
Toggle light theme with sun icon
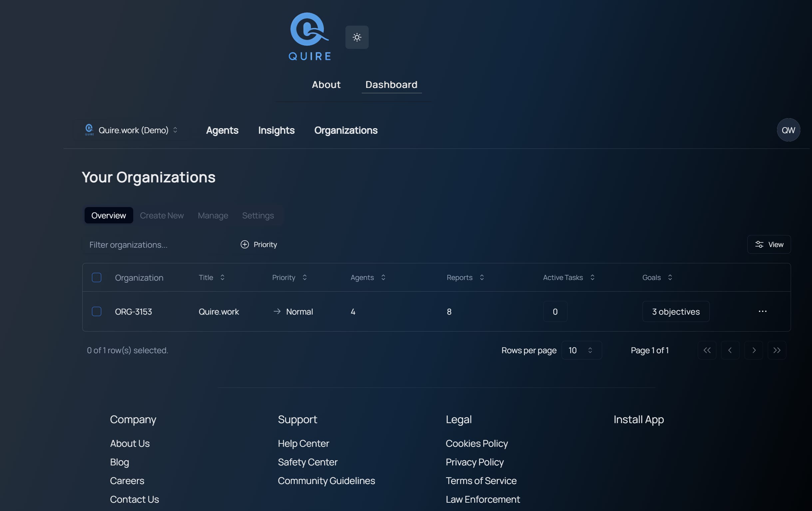(x=357, y=37)
